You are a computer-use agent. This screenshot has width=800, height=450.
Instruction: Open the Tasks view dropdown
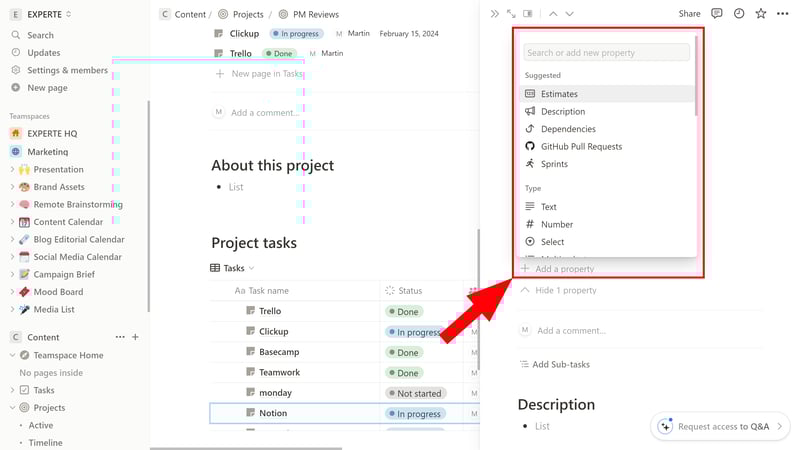[232, 268]
